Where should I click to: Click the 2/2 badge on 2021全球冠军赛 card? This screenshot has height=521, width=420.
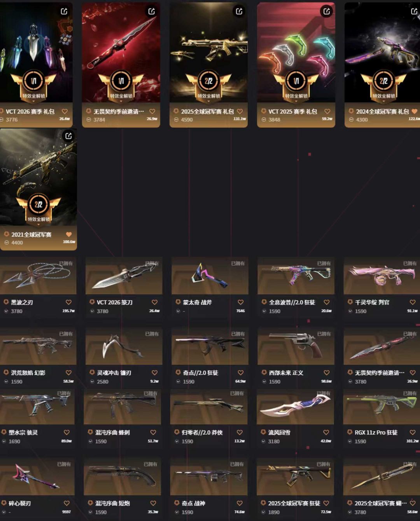click(38, 205)
